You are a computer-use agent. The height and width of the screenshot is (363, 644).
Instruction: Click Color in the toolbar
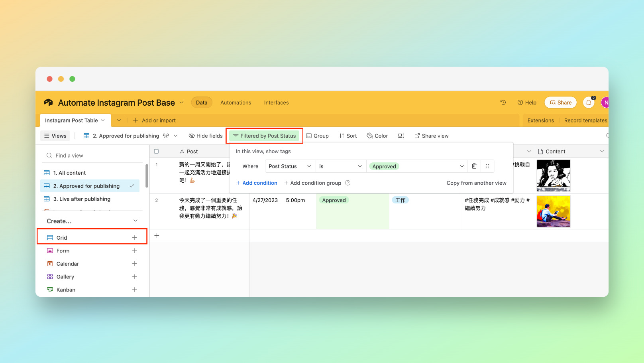377,136
